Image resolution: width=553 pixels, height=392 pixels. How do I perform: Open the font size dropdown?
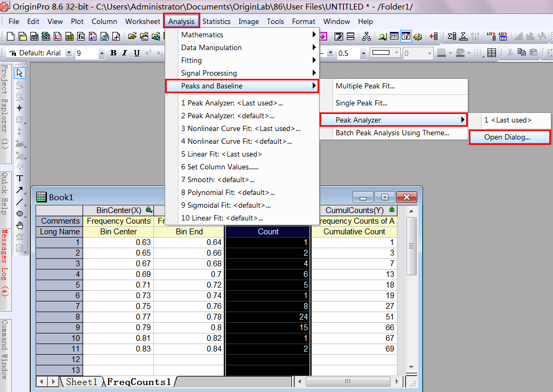click(101, 53)
